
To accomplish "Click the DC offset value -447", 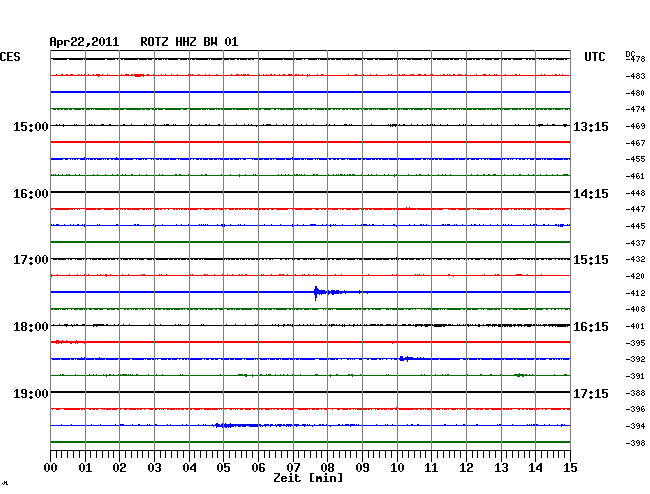I will [635, 209].
